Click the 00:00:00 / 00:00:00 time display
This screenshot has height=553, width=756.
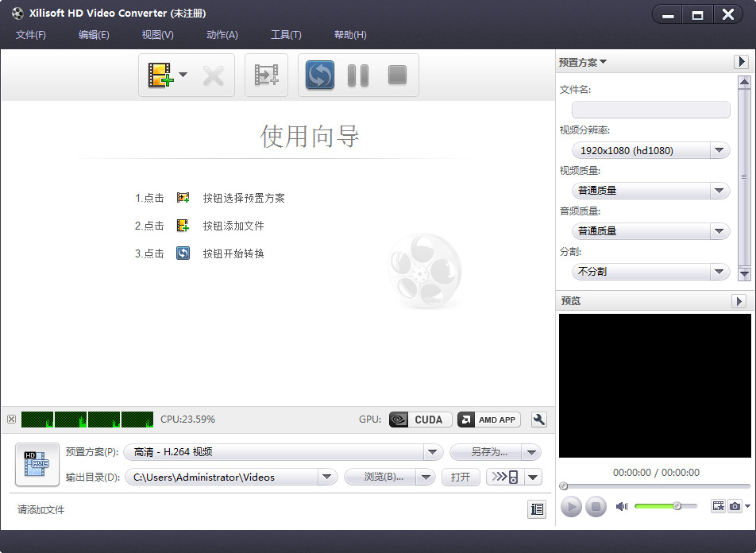click(656, 473)
